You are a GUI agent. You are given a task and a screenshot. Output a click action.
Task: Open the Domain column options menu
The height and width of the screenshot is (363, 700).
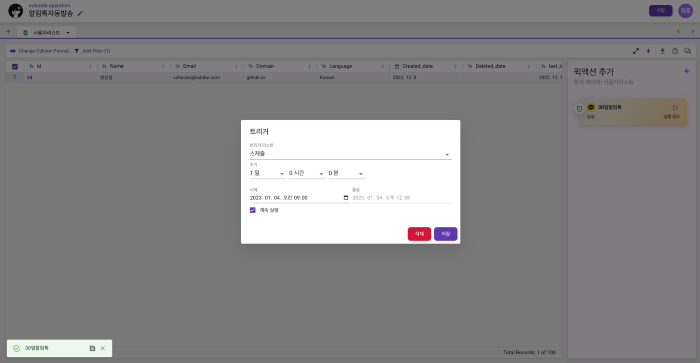coord(309,67)
